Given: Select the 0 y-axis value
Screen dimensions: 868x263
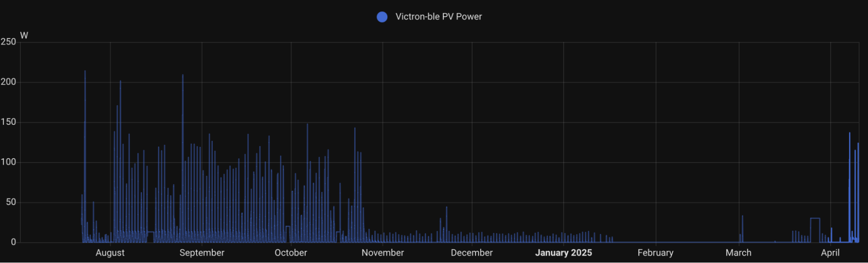Looking at the screenshot, I should pos(13,242).
